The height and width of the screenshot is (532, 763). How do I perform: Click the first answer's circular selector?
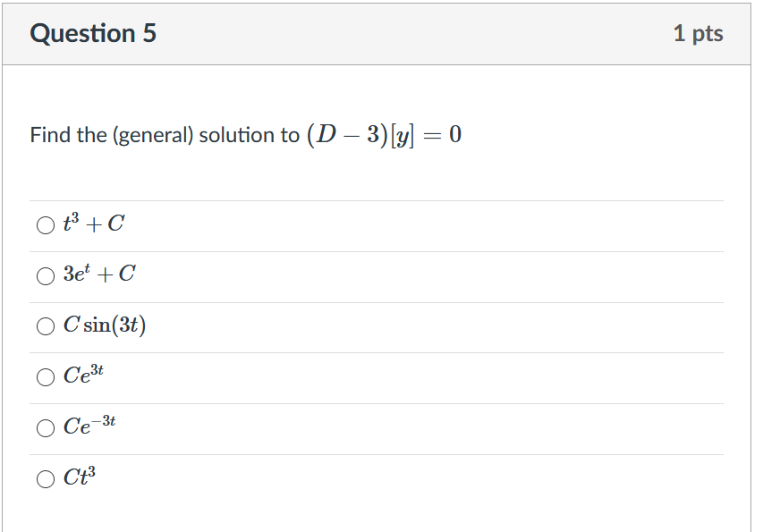point(46,225)
